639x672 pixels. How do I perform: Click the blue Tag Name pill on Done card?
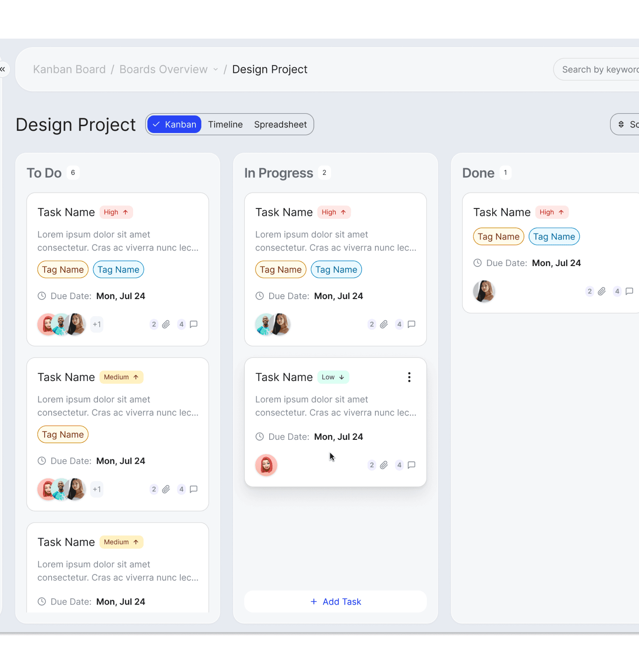click(554, 236)
